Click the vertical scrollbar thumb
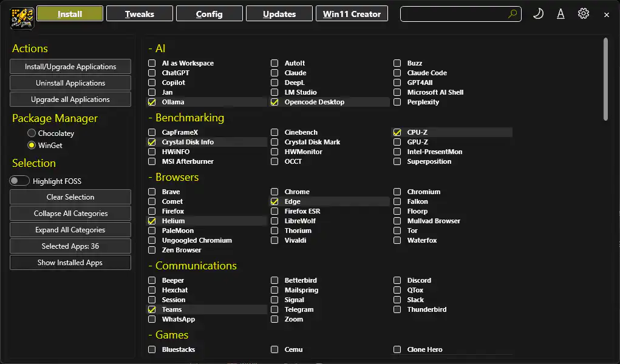This screenshot has width=620, height=364. click(605, 79)
